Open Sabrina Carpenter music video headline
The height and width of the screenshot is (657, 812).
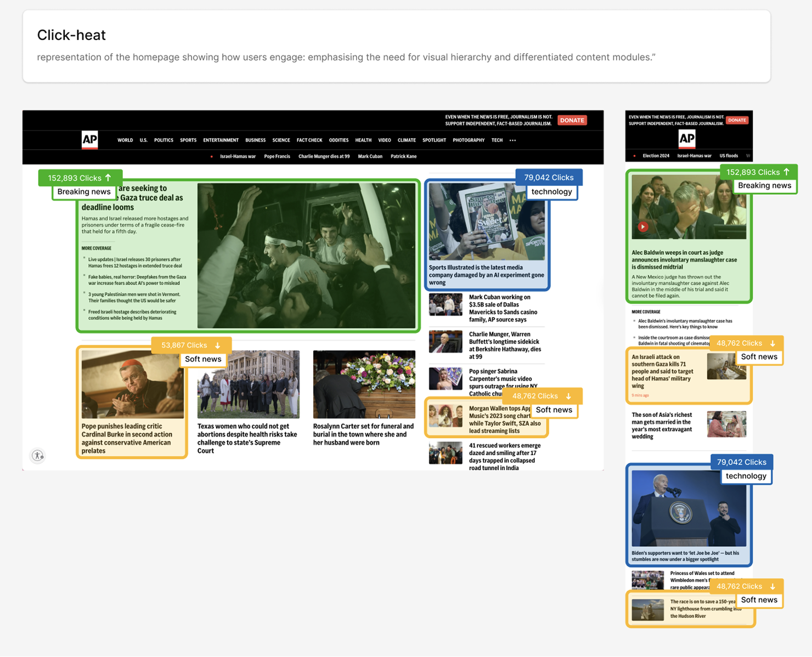tap(503, 382)
